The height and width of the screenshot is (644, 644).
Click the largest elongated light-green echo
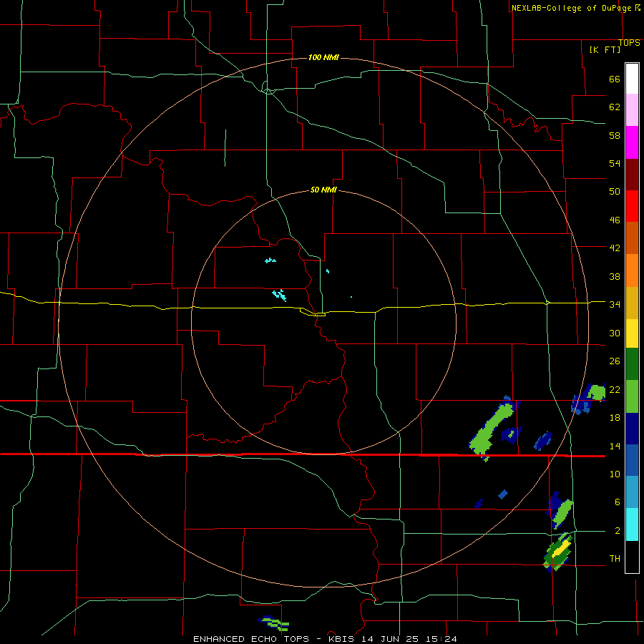(x=492, y=429)
